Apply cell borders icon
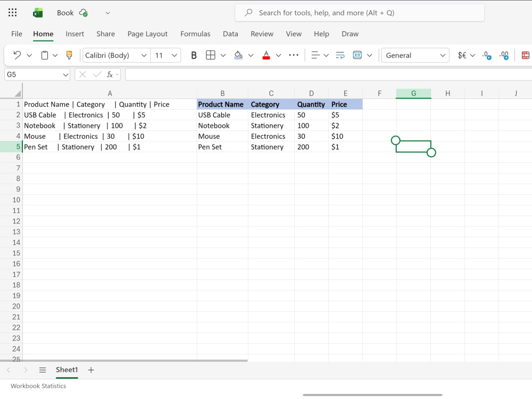Image resolution: width=532 pixels, height=399 pixels. (211, 55)
